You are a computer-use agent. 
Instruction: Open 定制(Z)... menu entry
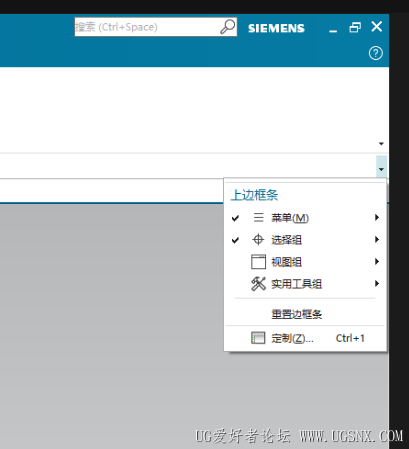[305, 338]
